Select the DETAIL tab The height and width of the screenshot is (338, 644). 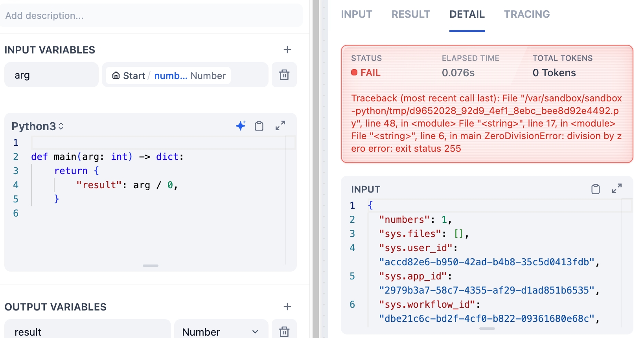(467, 15)
